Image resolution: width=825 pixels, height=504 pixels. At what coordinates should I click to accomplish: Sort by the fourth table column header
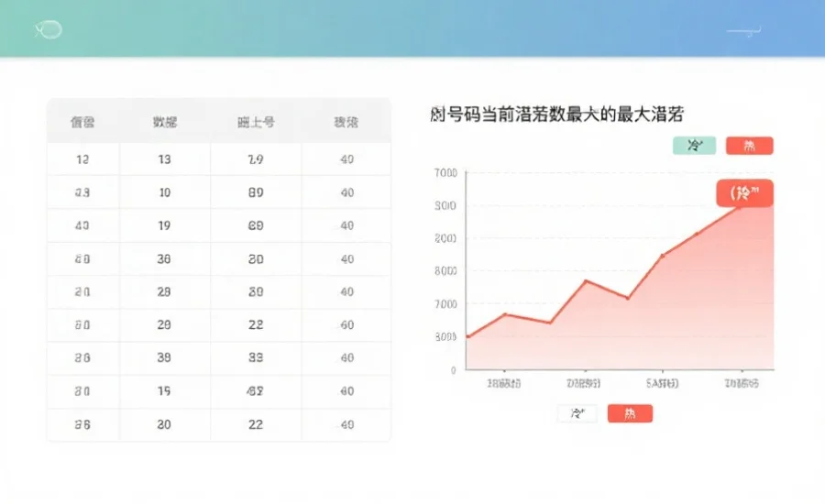click(x=346, y=122)
